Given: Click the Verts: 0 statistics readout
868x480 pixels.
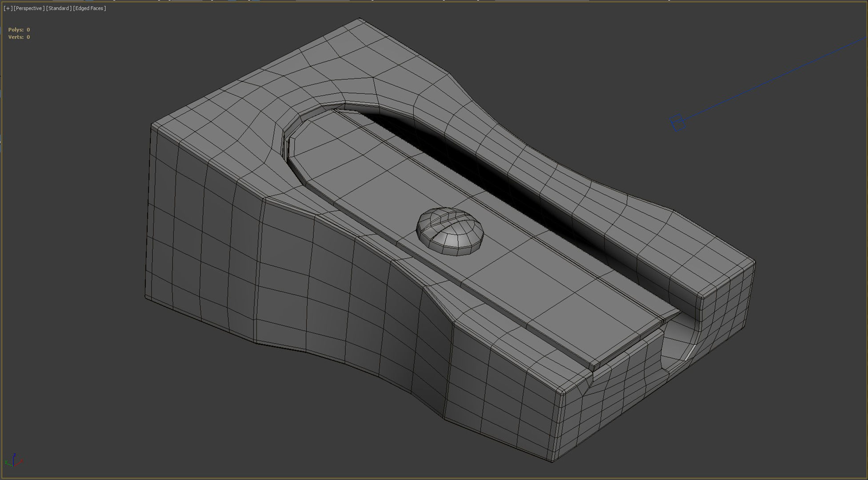Looking at the screenshot, I should [x=19, y=37].
